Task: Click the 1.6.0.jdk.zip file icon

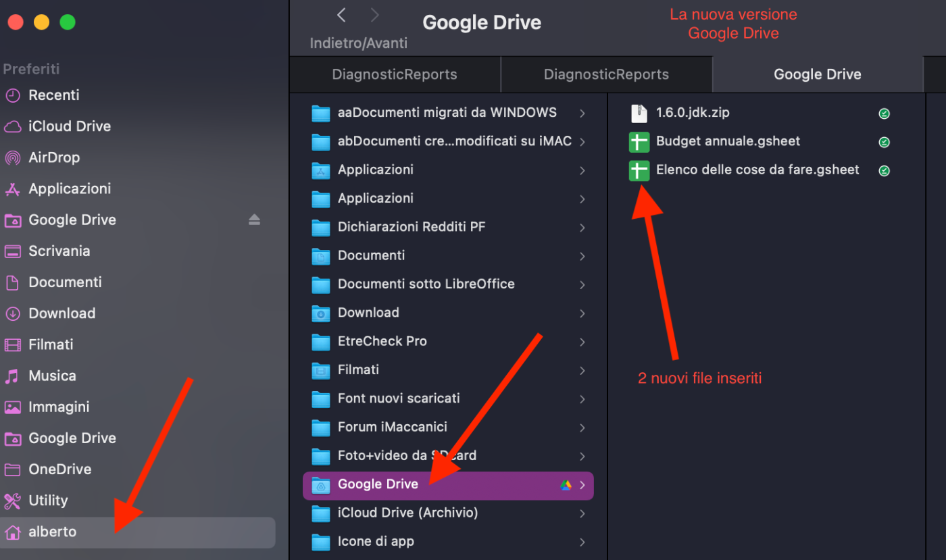Action: pyautogui.click(x=639, y=113)
